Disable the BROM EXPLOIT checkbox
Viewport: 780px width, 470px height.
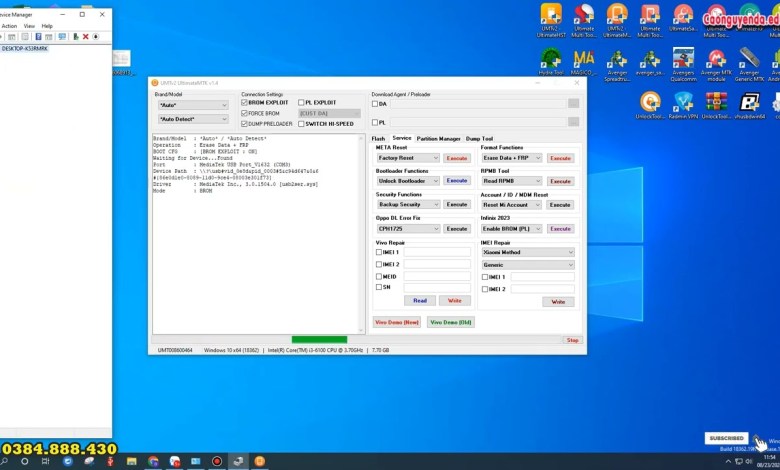[x=245, y=102]
